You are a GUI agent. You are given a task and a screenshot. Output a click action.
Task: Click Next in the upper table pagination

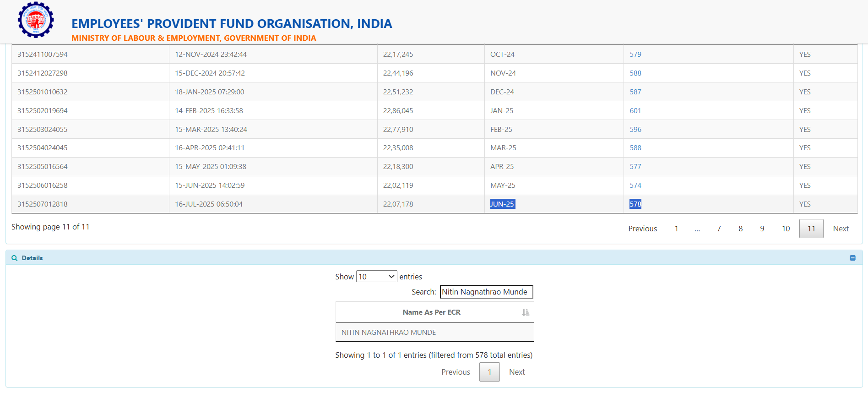[841, 229]
